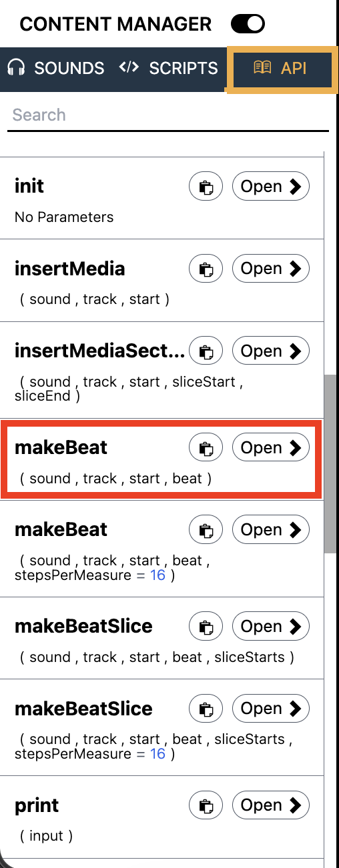Expand the init function details

pyautogui.click(x=271, y=187)
